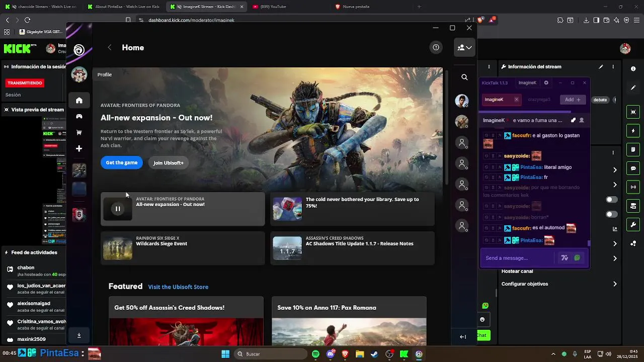Open the Ubisoft Connect Home sidebar icon
The image size is (644, 362).
coord(79,100)
